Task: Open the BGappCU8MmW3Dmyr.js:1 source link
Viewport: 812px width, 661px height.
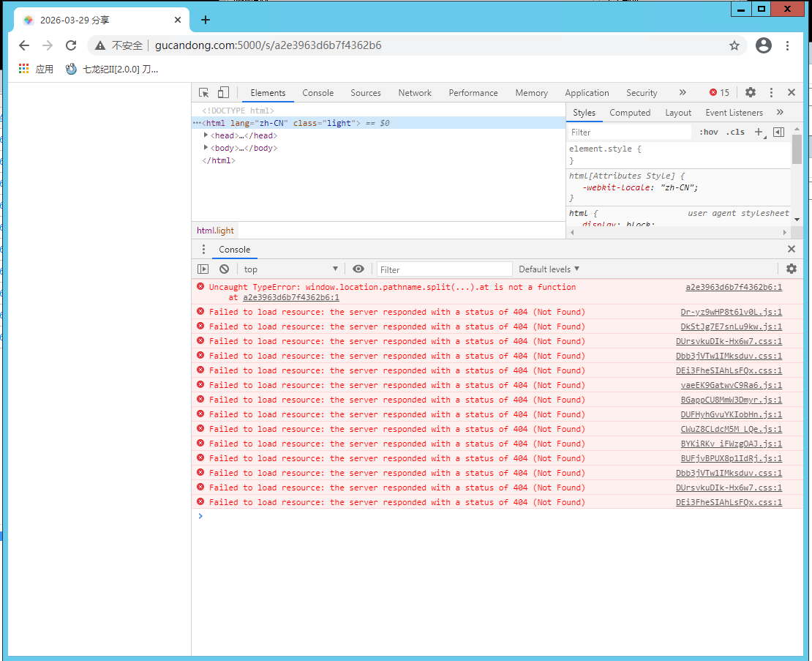Action: point(732,400)
